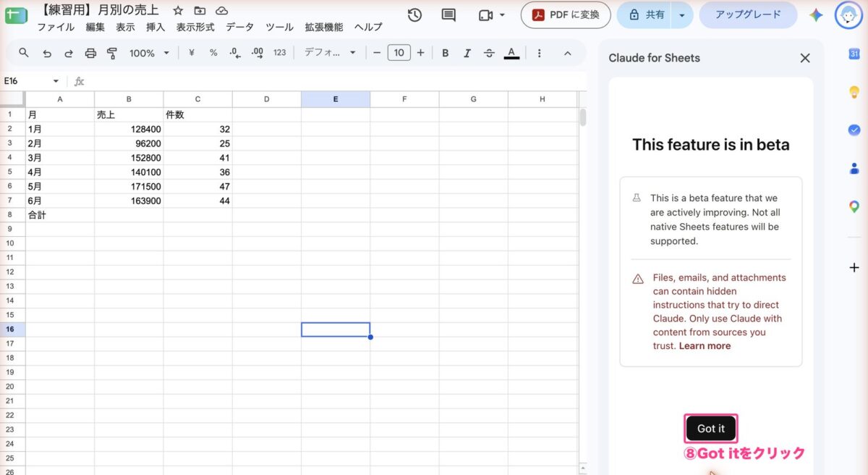Check the cloud save status icon
Screen dimensions: 868x475
point(222,11)
